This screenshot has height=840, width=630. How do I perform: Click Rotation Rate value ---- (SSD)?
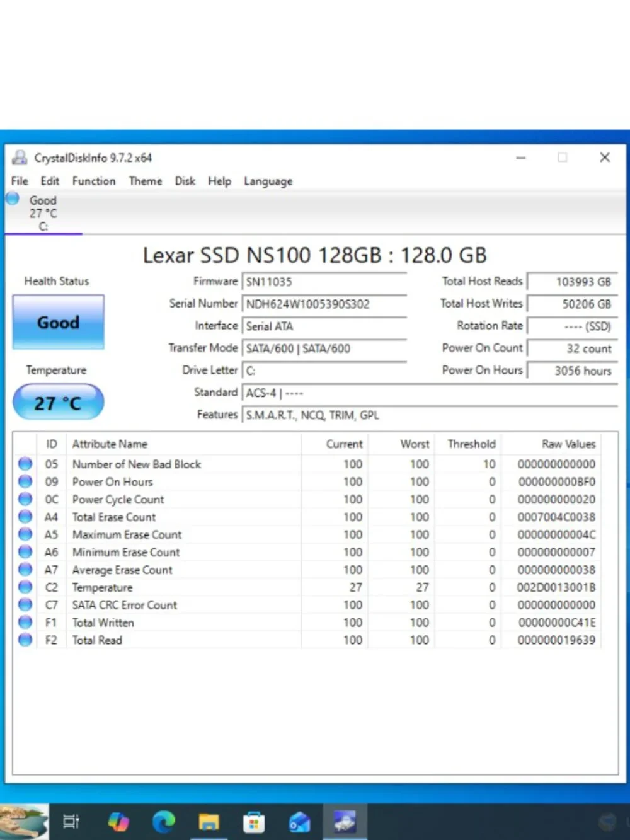pyautogui.click(x=572, y=326)
